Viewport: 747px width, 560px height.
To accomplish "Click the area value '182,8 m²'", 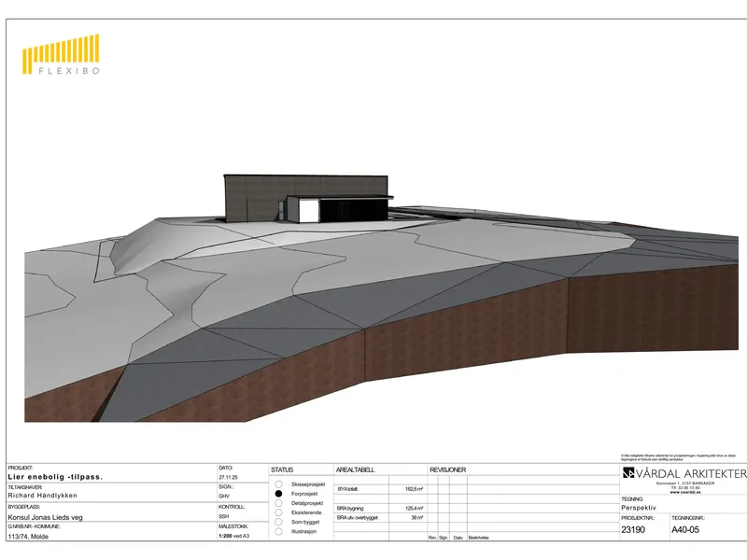I will pos(414,489).
